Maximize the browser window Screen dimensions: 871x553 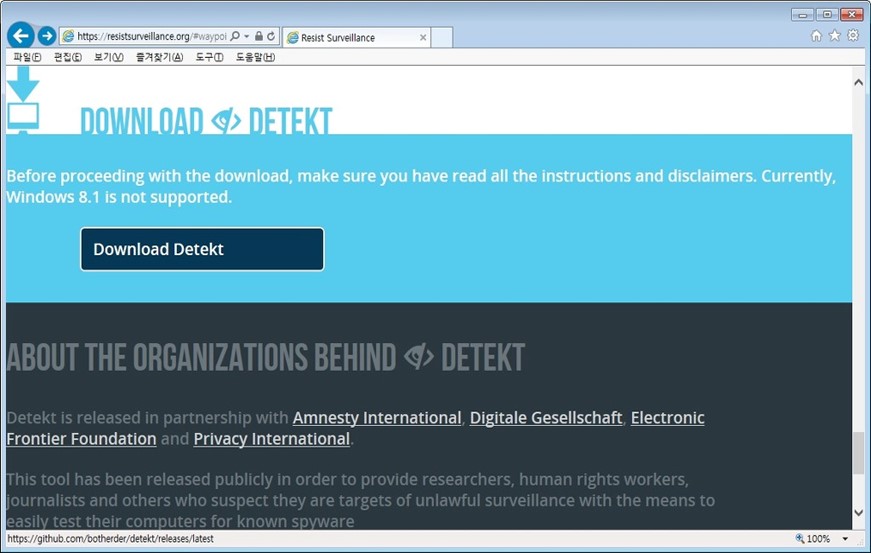pyautogui.click(x=827, y=14)
